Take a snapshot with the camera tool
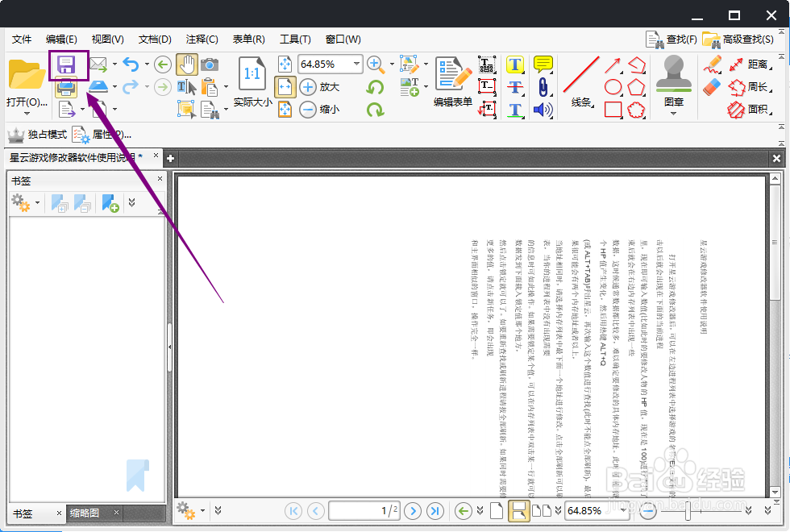 point(210,65)
